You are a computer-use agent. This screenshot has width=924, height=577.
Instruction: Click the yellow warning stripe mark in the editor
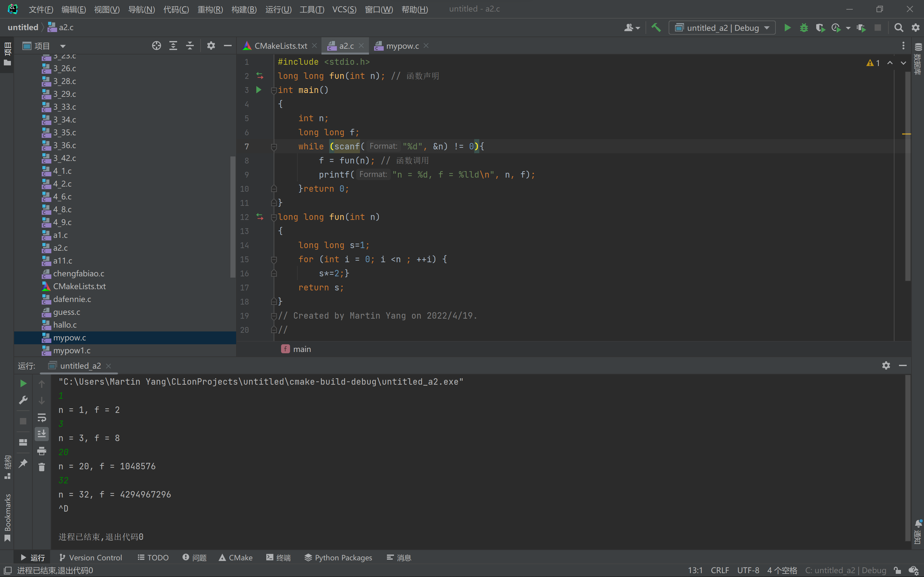[906, 134]
